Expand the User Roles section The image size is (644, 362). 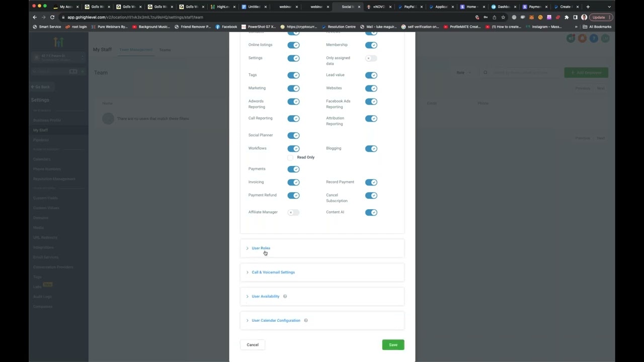(322, 248)
